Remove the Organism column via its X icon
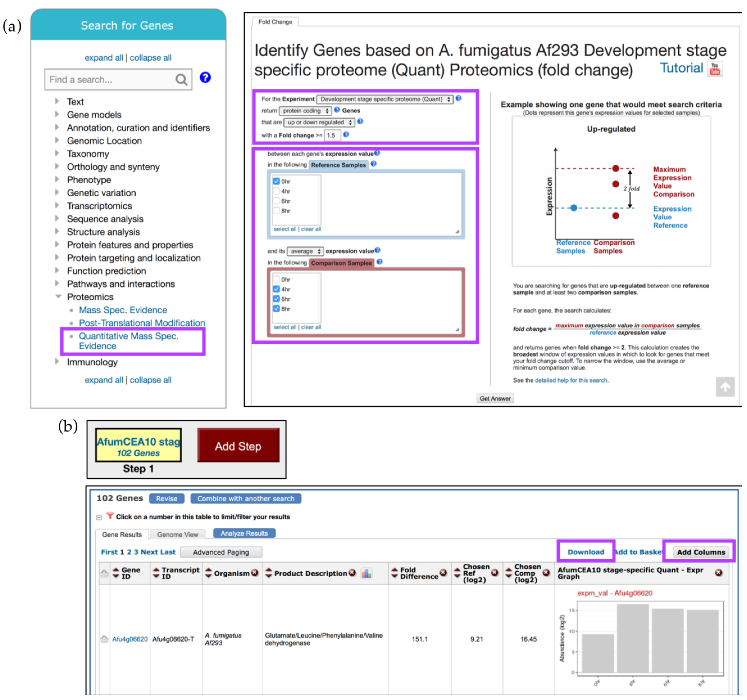 [x=255, y=573]
